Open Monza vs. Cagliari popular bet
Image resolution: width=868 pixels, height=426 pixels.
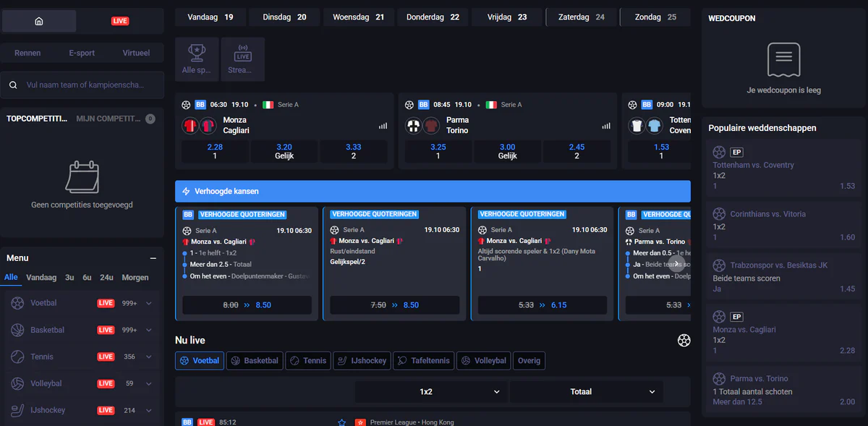pos(784,334)
